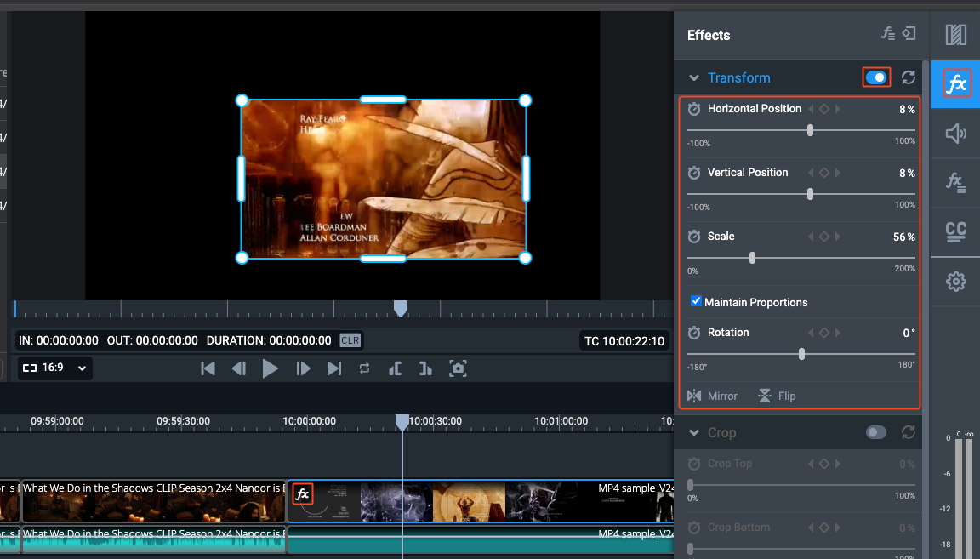
Task: Click the fx badge on timeline clip
Action: click(303, 494)
